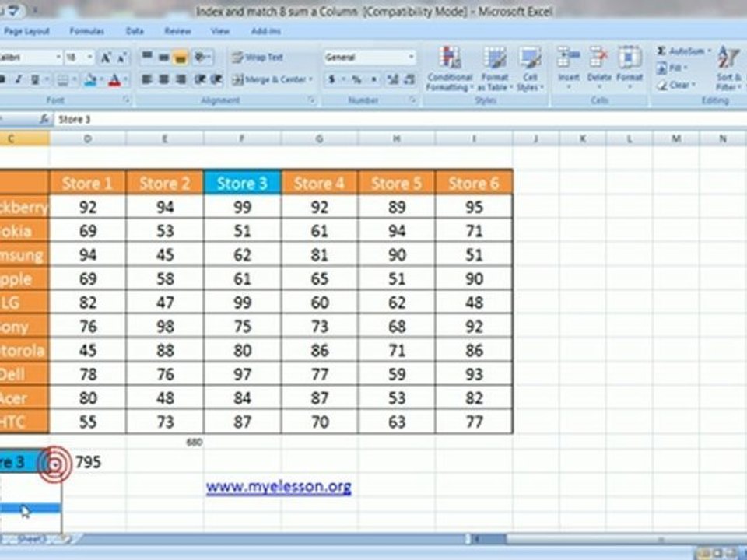Image resolution: width=747 pixels, height=560 pixels.
Task: Follow the www.myelesson.org link
Action: [x=279, y=487]
